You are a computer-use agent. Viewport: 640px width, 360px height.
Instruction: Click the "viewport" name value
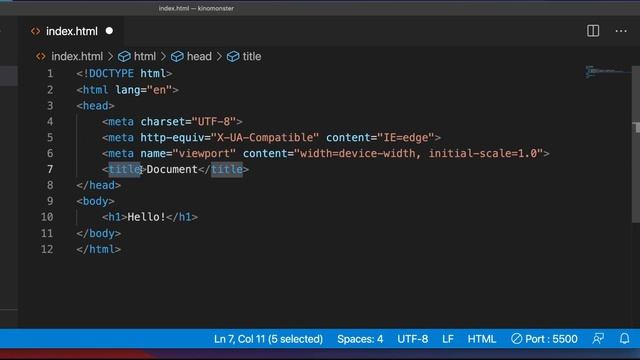pyautogui.click(x=204, y=153)
